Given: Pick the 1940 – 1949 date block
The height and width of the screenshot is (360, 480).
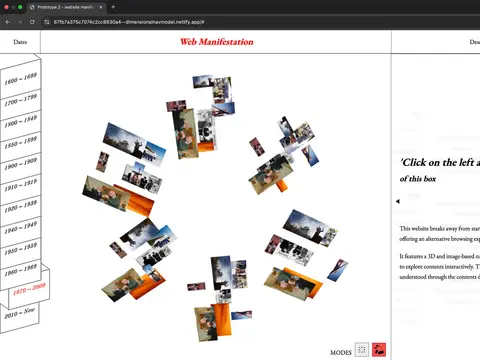Looking at the screenshot, I should [21, 227].
